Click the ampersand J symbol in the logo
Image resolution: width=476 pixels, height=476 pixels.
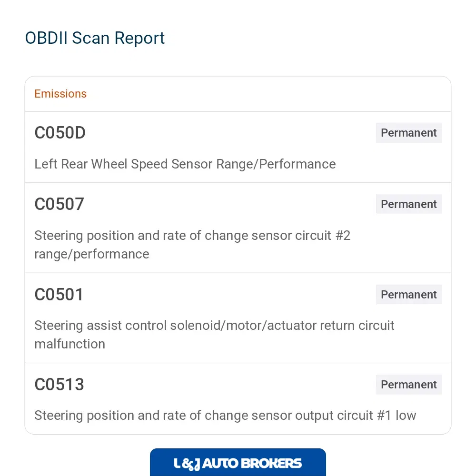click(x=191, y=464)
